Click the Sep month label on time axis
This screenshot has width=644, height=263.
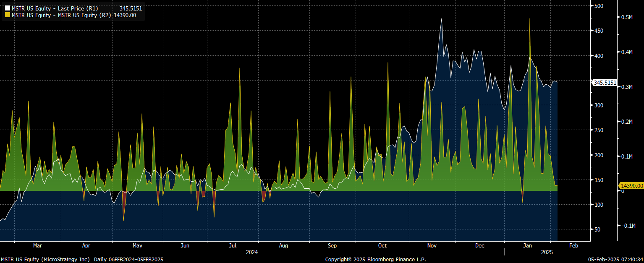332,246
